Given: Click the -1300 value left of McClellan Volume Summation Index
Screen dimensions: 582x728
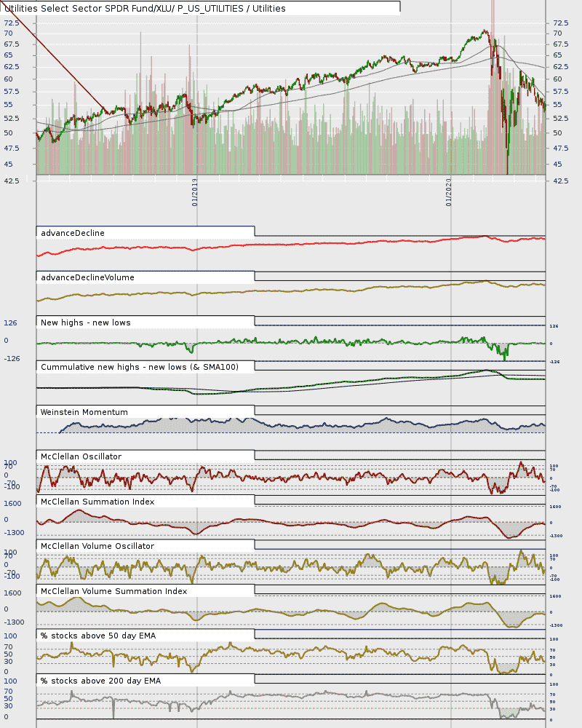Looking at the screenshot, I should [14, 622].
